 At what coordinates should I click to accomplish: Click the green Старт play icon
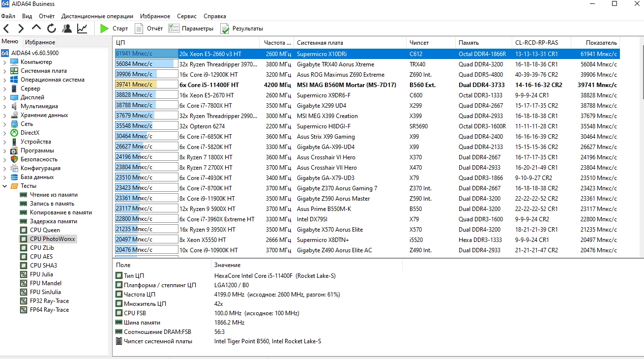point(104,29)
